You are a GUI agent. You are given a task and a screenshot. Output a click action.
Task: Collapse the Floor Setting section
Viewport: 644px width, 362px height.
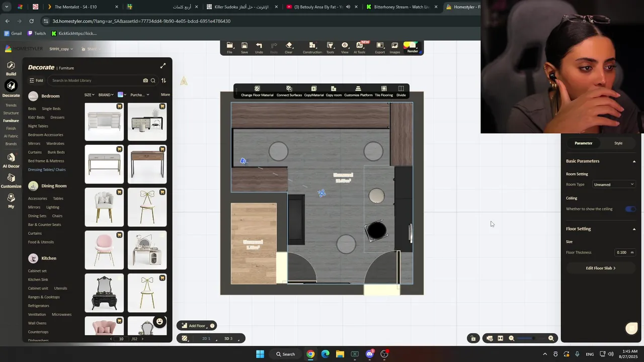point(634,229)
